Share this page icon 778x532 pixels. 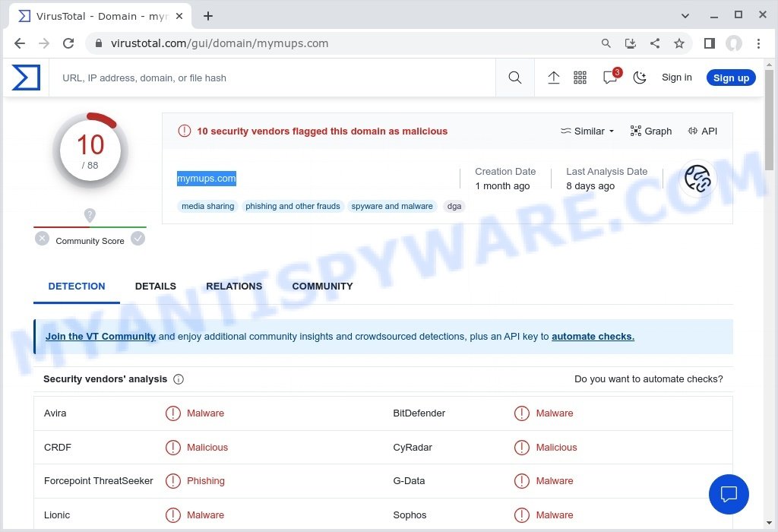coord(655,43)
